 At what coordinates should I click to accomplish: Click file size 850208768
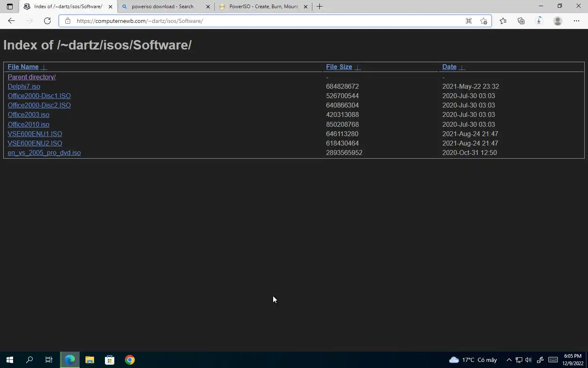pos(342,124)
